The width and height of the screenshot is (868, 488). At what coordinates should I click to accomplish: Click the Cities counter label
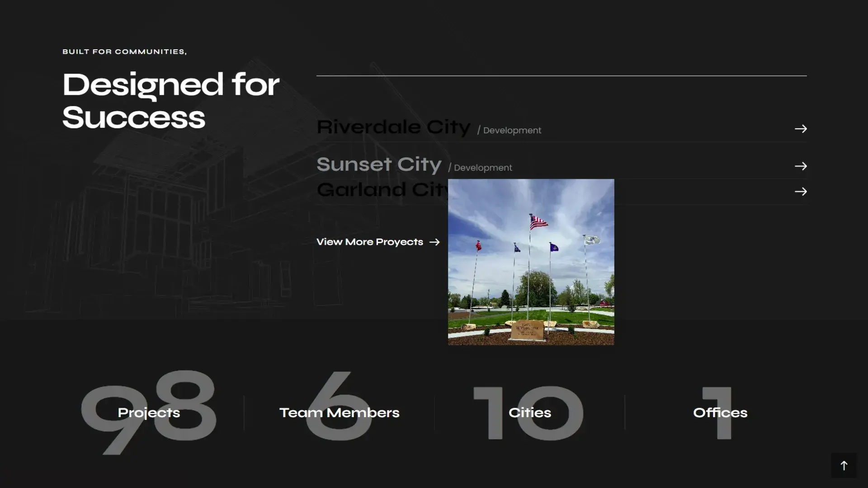(x=529, y=413)
